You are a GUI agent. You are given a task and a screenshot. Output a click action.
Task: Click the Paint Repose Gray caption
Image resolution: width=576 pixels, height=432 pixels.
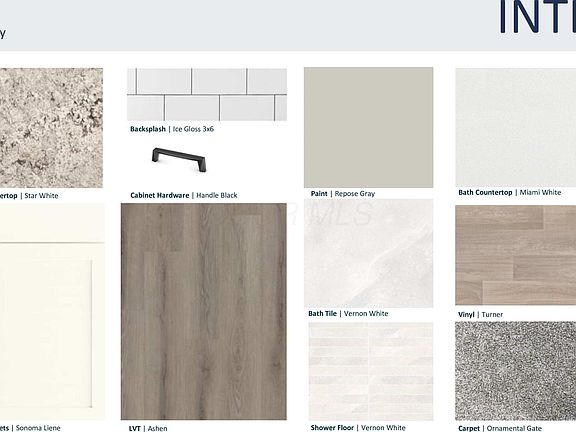pos(343,194)
